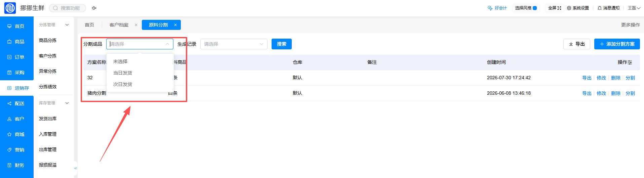Collapse the sidebar with double-arrow icon
The width and height of the screenshot is (644, 178).
click(x=76, y=168)
